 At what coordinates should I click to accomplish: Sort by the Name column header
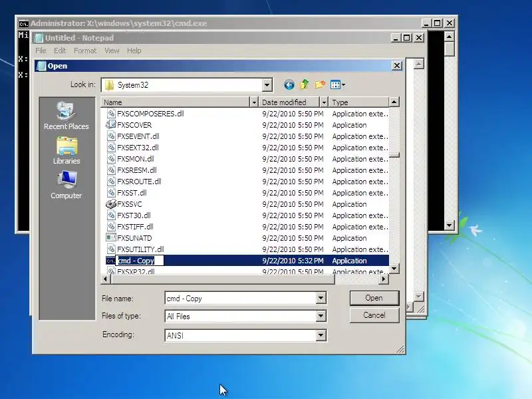click(175, 102)
